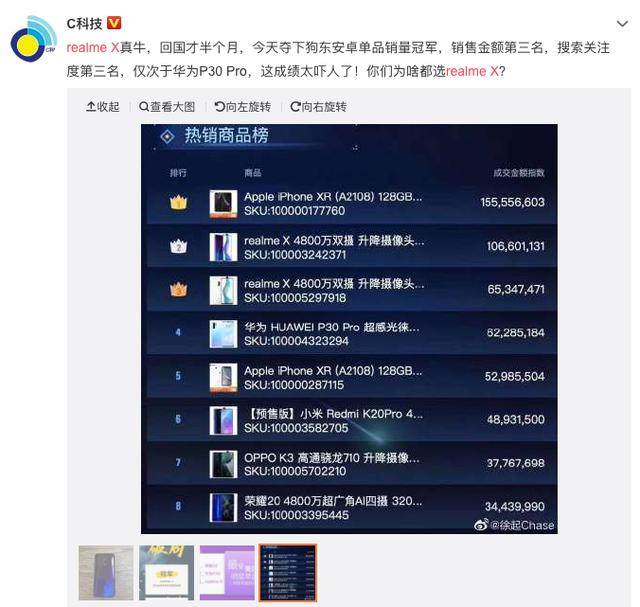Select the third purple thumbnail
Screen dimensions: 640x607
[x=227, y=573]
